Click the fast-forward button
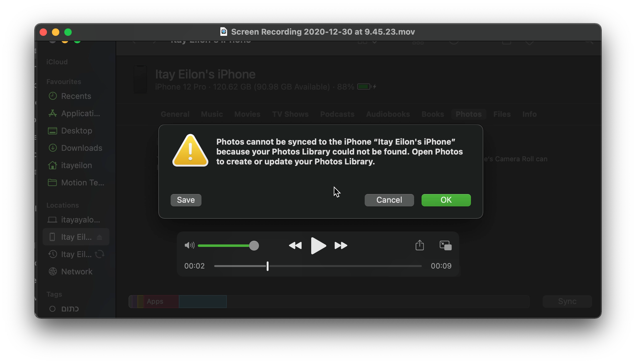 point(341,246)
